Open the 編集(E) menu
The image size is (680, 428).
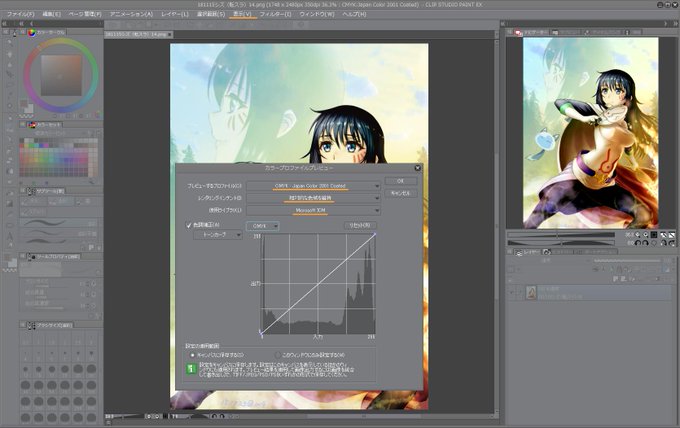(x=52, y=14)
